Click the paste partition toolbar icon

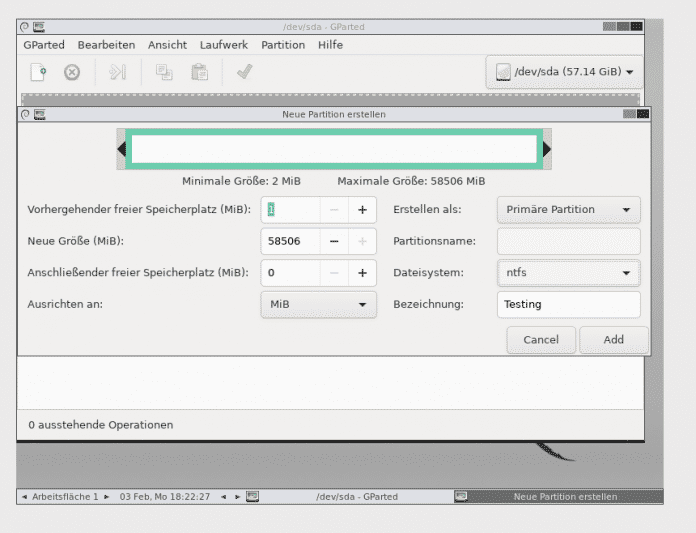coord(199,72)
